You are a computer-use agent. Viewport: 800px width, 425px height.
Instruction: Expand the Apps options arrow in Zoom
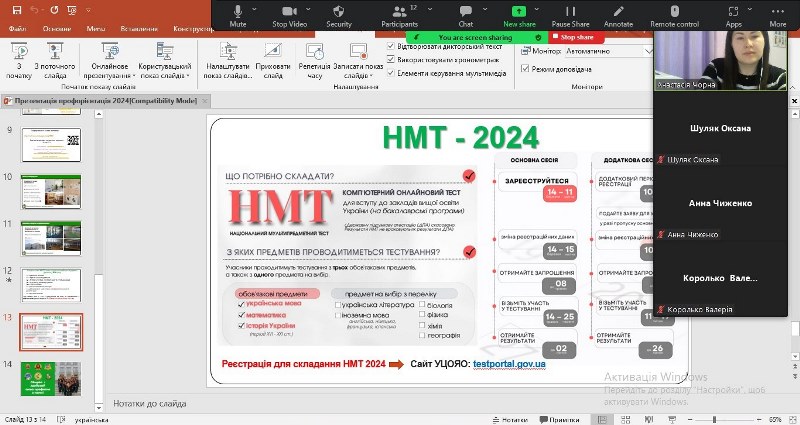tap(749, 9)
